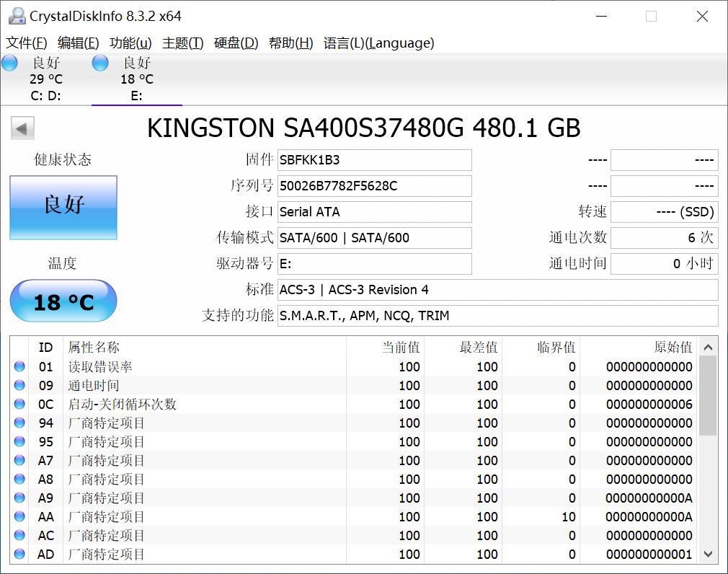728x574 pixels.
Task: Click the status dot beside attribute 0C
Action: click(19, 404)
